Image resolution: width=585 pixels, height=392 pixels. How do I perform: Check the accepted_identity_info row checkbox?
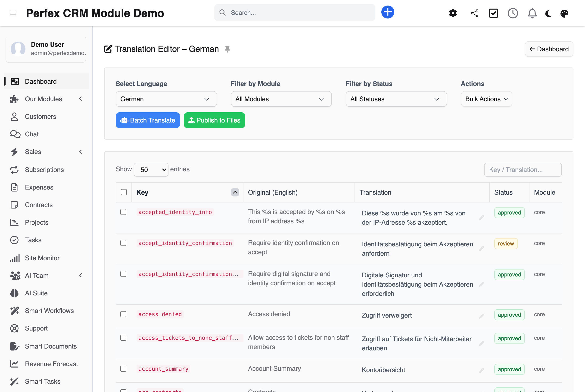[123, 212]
